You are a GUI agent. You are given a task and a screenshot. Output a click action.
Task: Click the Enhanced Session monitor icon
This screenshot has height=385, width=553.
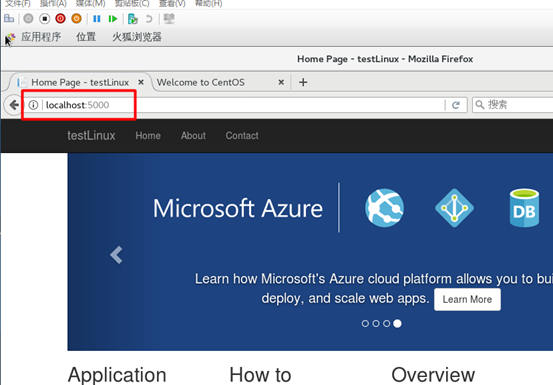pyautogui.click(x=169, y=18)
